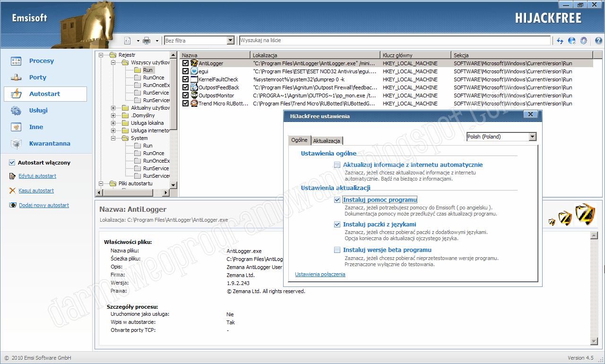Uncheck the OutpostMonitor autostart entry
Viewport: 605px width, 364px height.
tap(185, 95)
